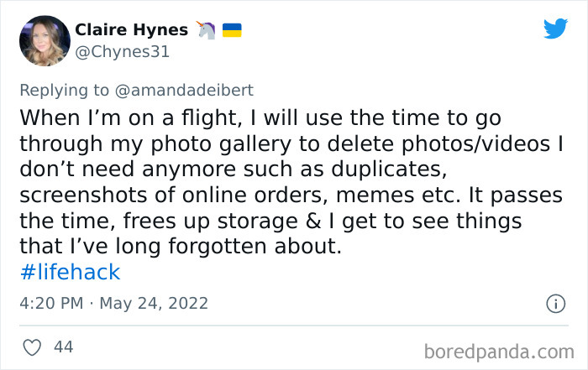588x370 pixels.
Task: Like the tweet with the heart icon
Action: tap(33, 347)
